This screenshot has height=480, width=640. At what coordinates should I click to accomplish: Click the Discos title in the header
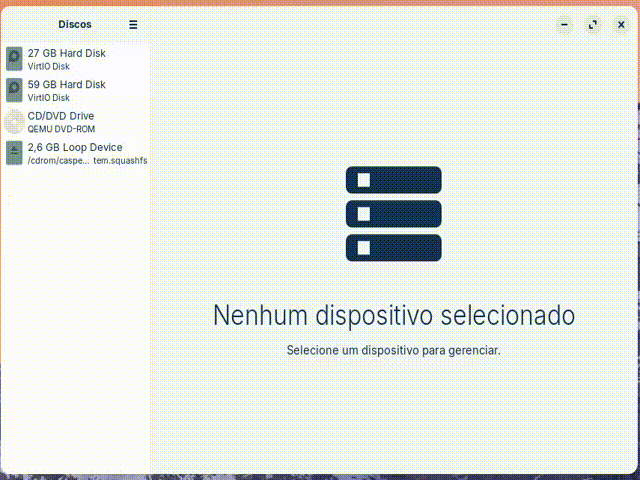pyautogui.click(x=75, y=24)
